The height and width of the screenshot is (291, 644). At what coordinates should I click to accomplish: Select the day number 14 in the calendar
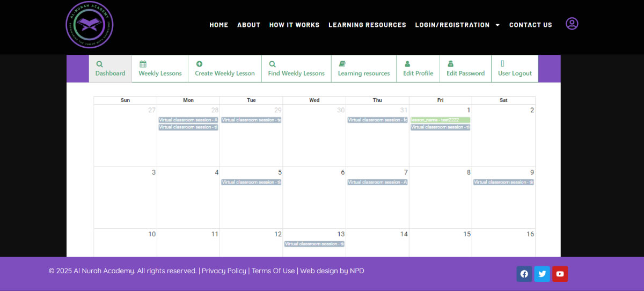(404, 234)
